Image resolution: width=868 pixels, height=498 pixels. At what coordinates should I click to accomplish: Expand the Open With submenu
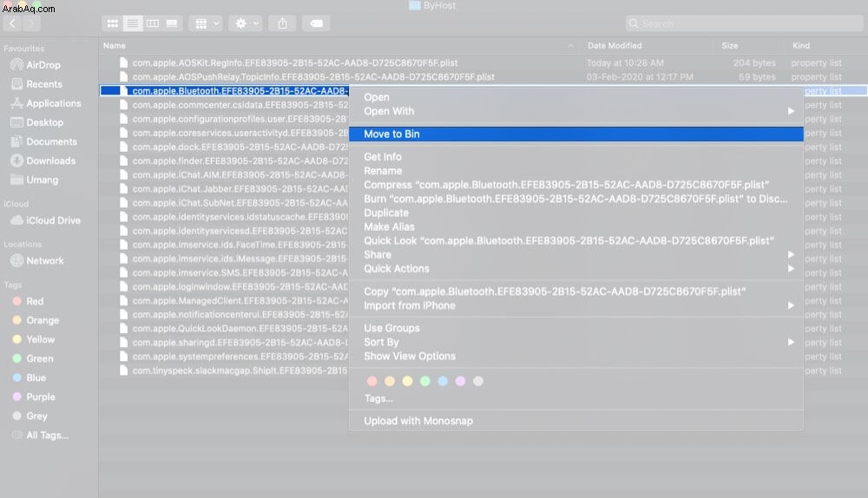[575, 111]
